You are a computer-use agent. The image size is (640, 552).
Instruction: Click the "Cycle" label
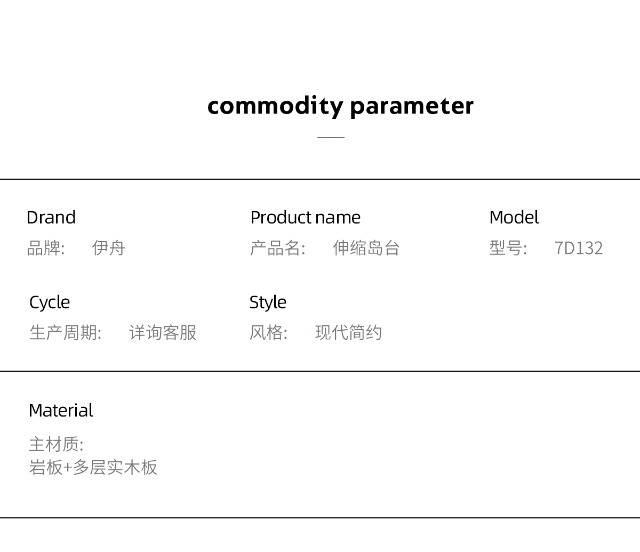click(50, 302)
